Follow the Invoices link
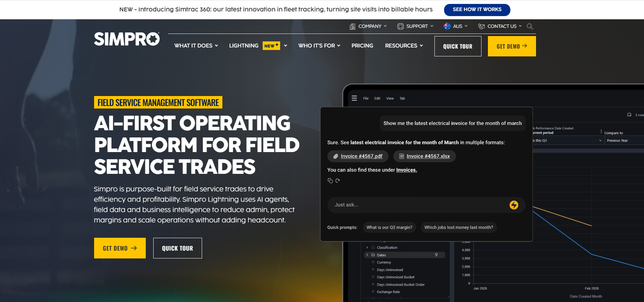 (x=407, y=170)
